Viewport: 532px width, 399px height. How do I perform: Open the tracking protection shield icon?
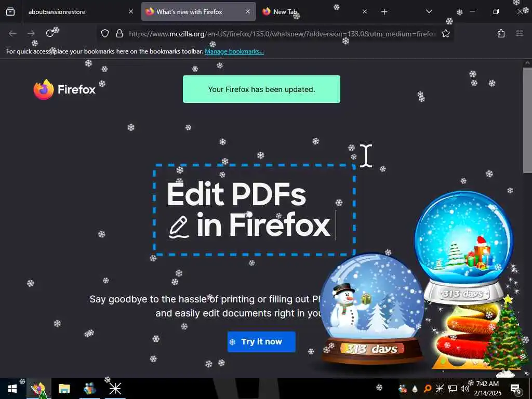[x=105, y=33]
